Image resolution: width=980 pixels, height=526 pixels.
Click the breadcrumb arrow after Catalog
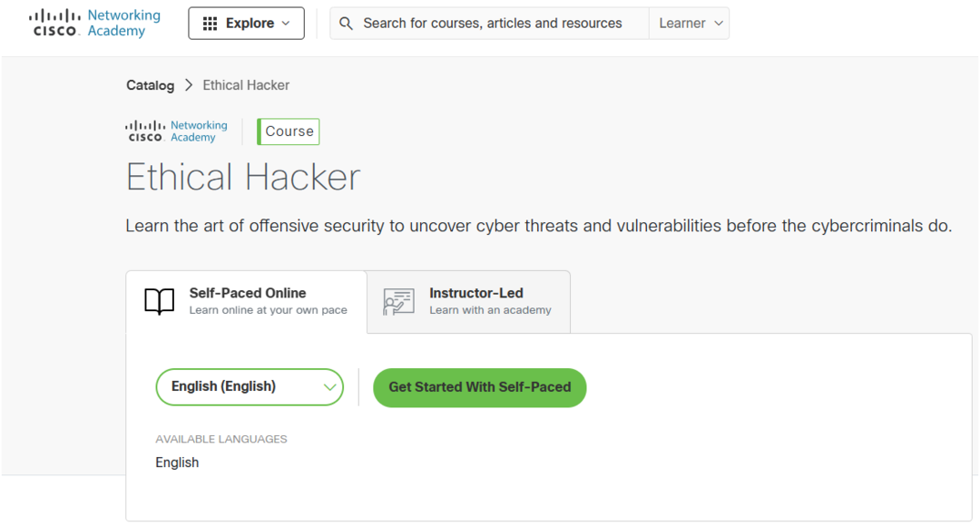[x=189, y=85]
